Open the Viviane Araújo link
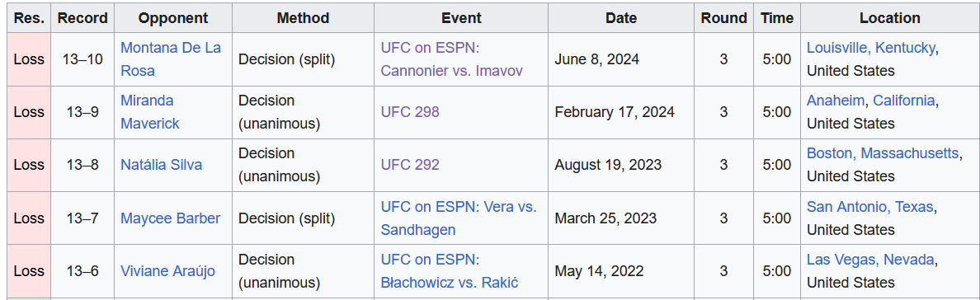This screenshot has width=980, height=300. tap(167, 271)
